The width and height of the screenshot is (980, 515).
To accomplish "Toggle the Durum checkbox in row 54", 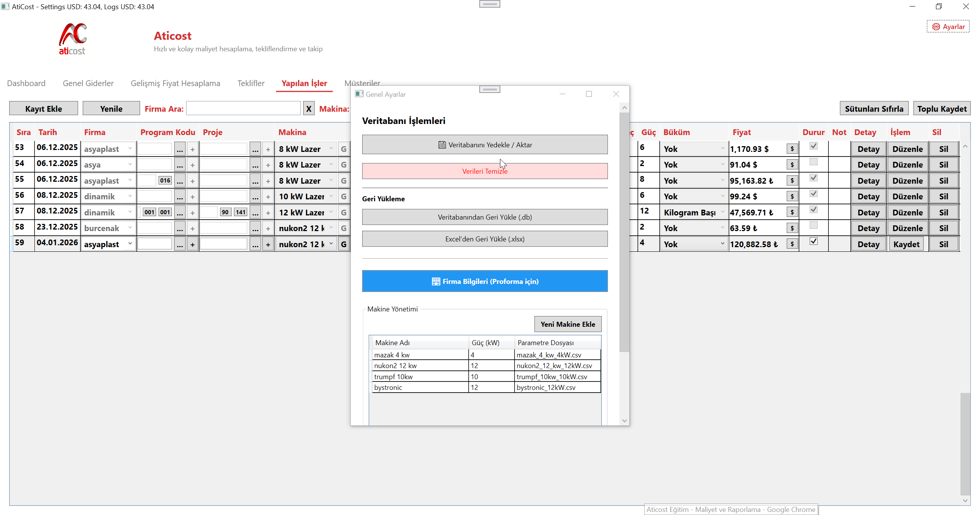I will (x=813, y=162).
